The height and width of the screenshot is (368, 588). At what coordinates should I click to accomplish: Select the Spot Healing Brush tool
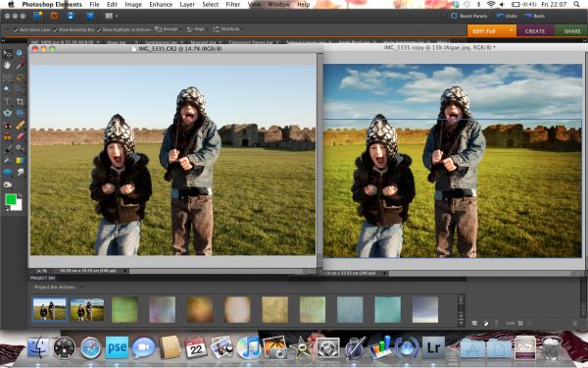pyautogui.click(x=20, y=125)
